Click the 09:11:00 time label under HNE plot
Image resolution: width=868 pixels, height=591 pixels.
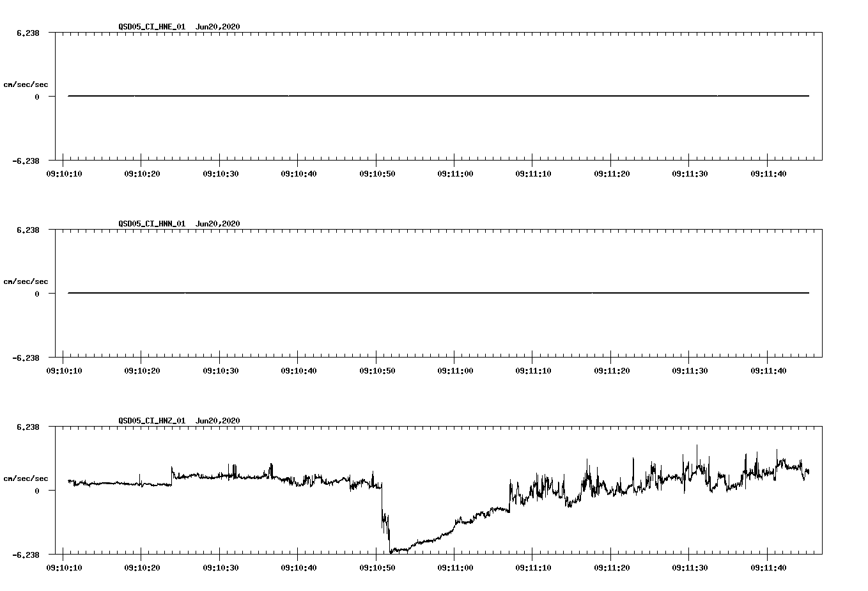coord(454,173)
